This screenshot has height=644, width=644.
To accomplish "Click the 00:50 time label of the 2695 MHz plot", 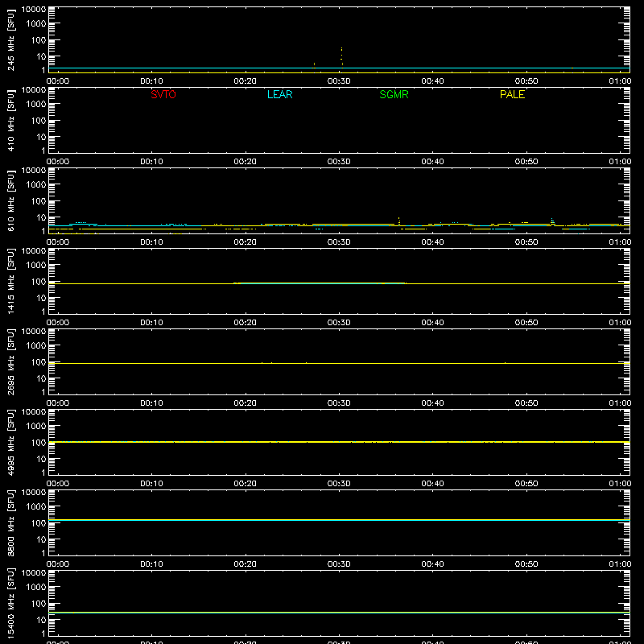I will [526, 403].
